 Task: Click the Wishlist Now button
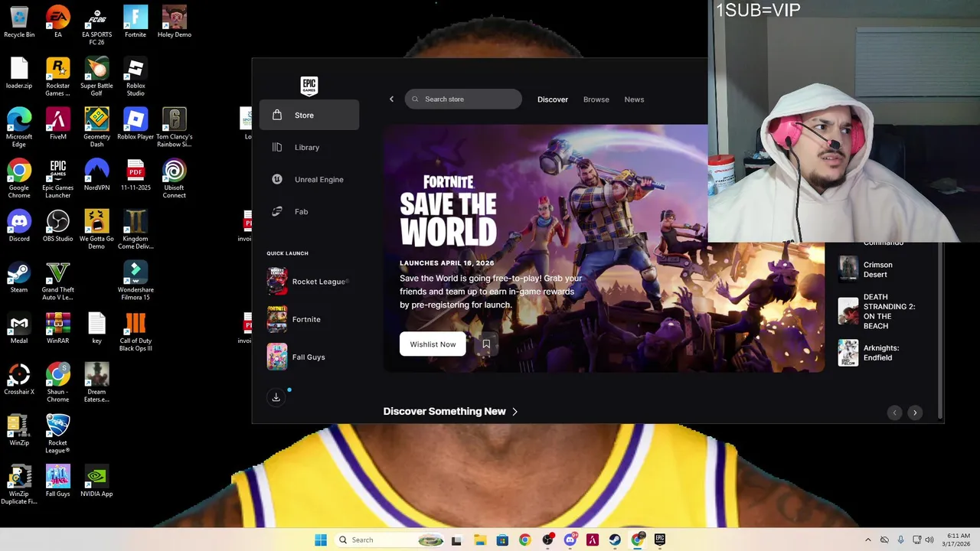[433, 344]
